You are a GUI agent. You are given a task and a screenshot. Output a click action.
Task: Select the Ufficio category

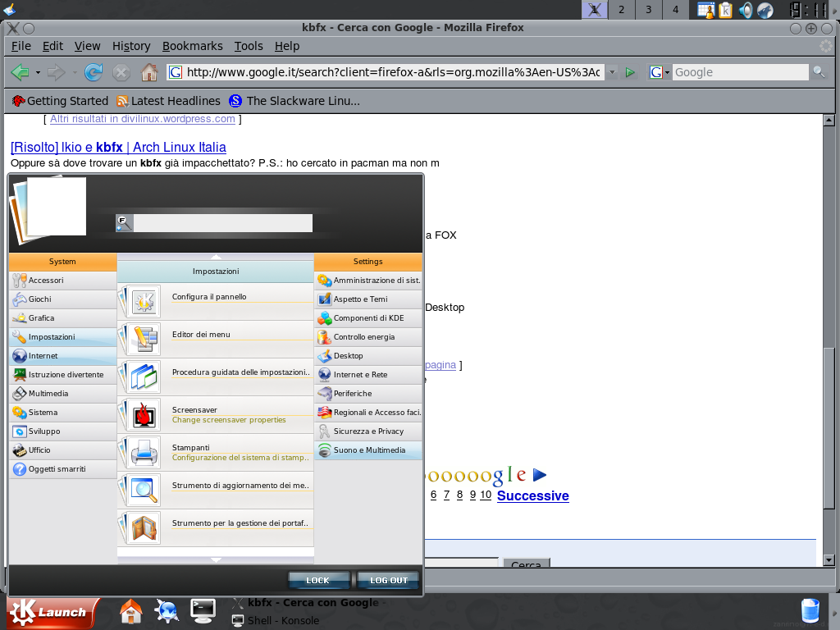click(63, 450)
